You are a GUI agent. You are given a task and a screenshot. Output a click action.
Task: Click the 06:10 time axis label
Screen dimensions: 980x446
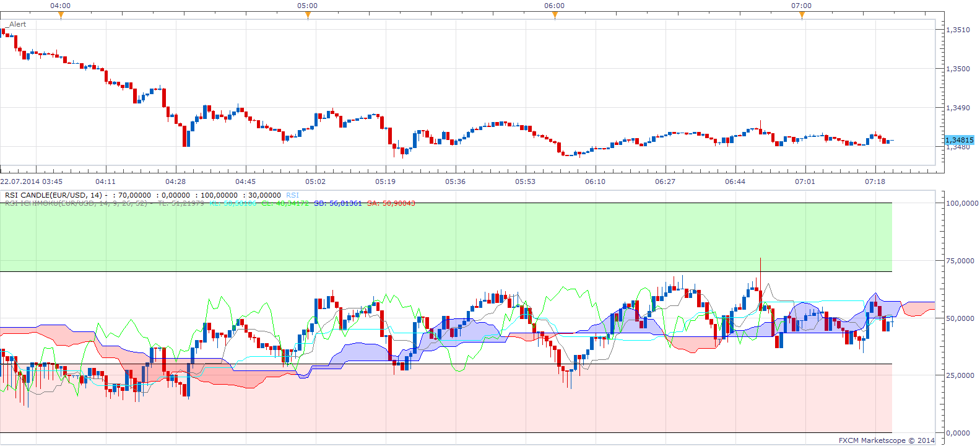tap(596, 181)
